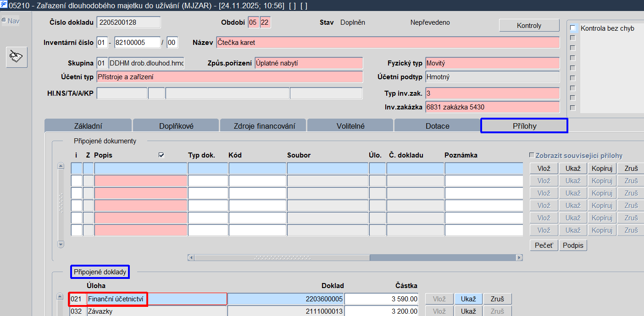Click down arrow of Připojené dokumenty list

61,245
